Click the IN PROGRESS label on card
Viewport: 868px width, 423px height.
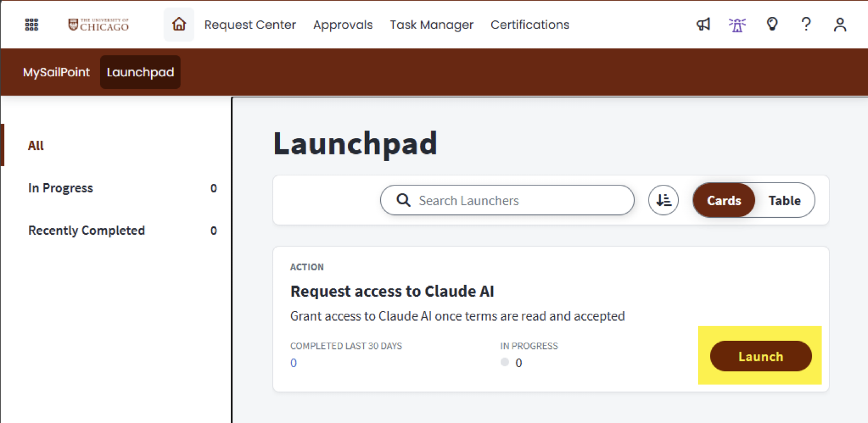(529, 346)
